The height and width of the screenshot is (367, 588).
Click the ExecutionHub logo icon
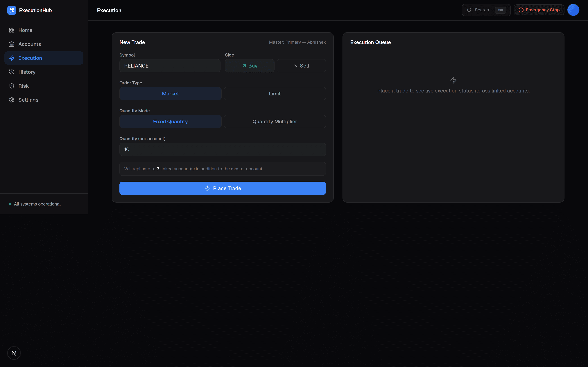[x=12, y=10]
